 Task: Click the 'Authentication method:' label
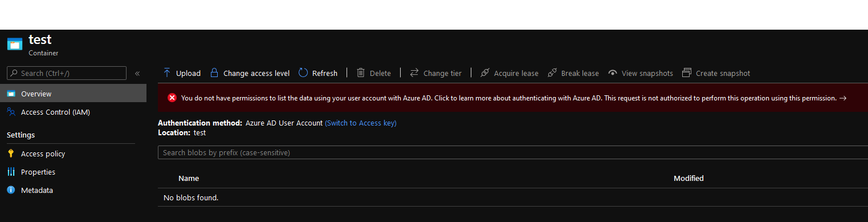click(200, 123)
